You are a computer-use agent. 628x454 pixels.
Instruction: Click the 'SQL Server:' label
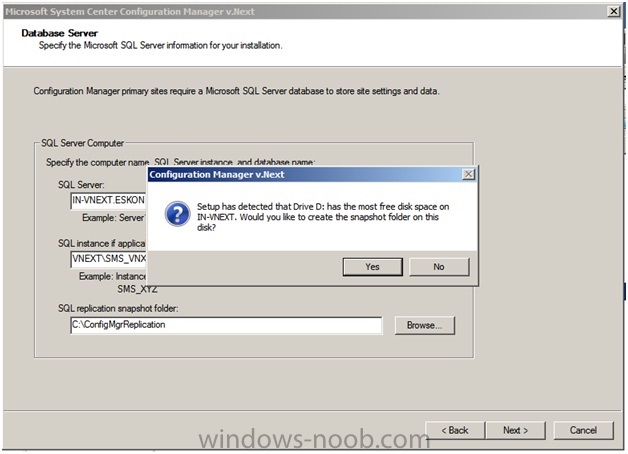coord(81,185)
